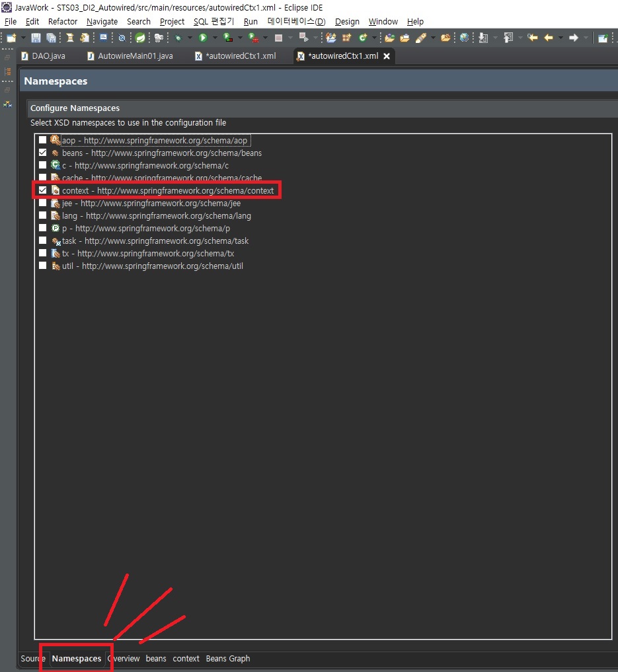This screenshot has height=672, width=618.
Task: Open the Navigate menu
Action: (102, 21)
